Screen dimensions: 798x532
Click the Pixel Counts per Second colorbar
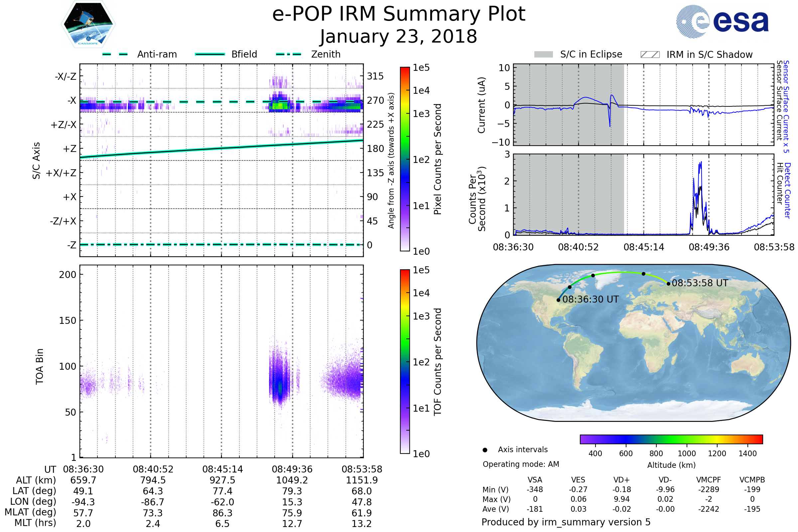pyautogui.click(x=405, y=159)
